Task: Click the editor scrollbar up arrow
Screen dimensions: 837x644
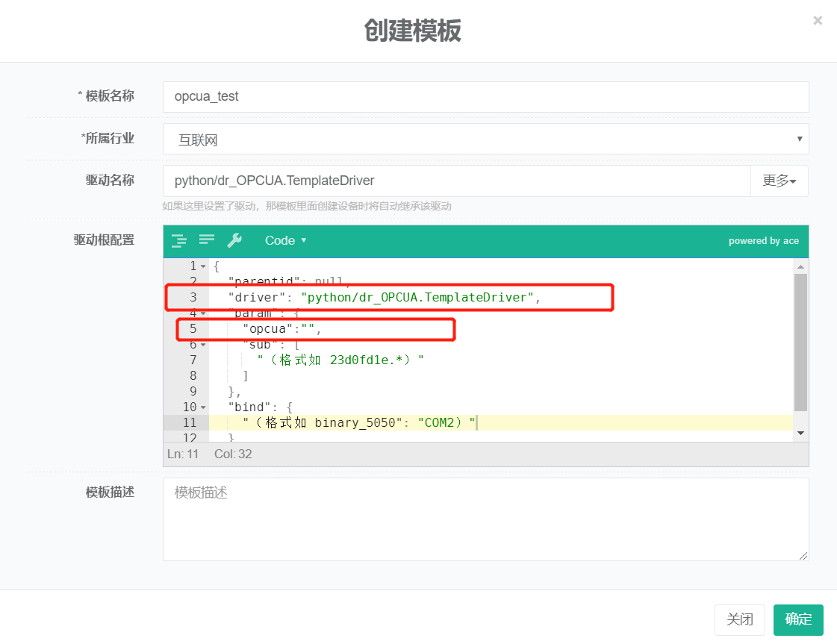Action: (800, 266)
